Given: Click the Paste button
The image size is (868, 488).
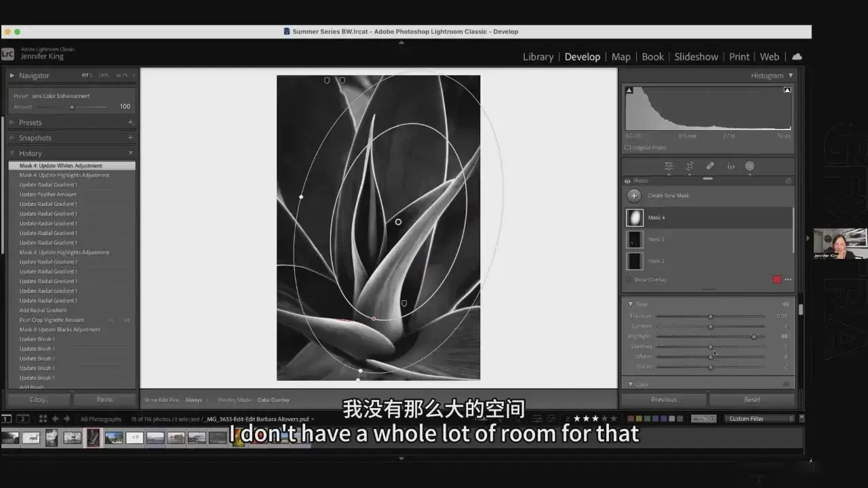Looking at the screenshot, I should [x=104, y=400].
